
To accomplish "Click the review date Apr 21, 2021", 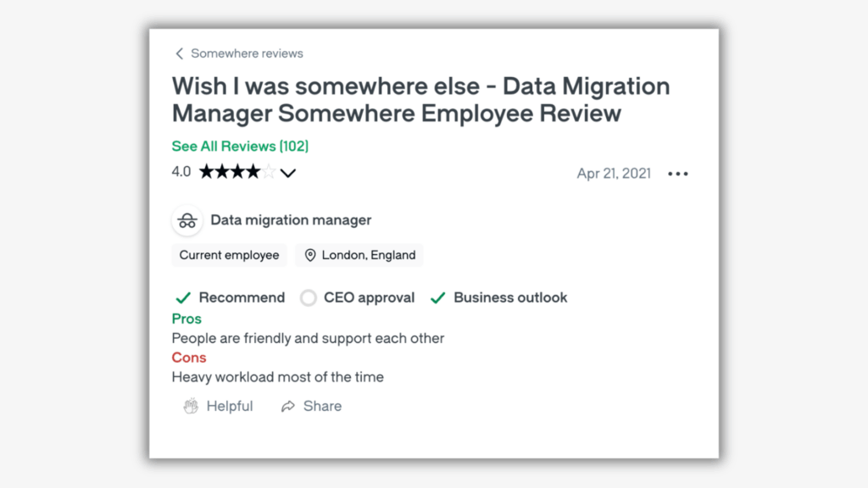I will point(614,173).
